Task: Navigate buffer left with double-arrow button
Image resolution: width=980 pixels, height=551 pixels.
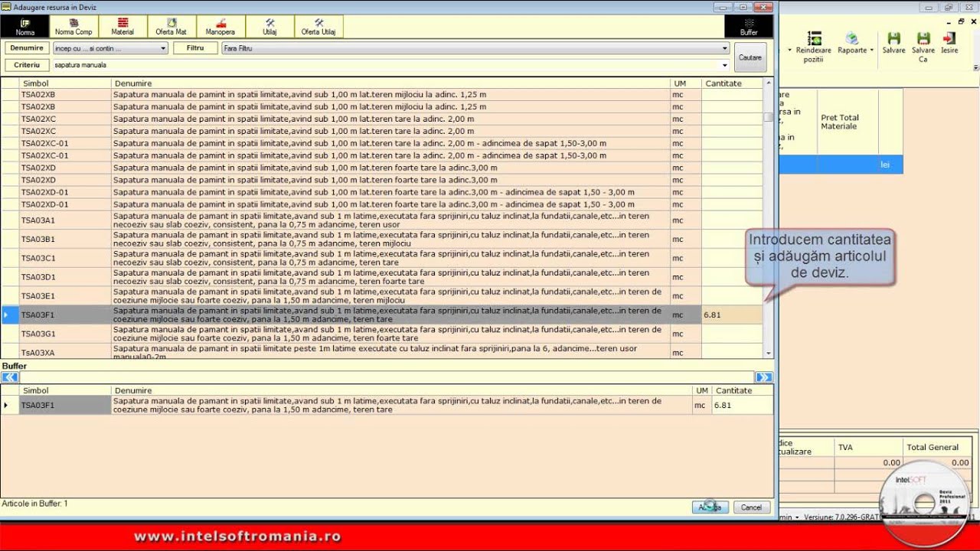Action: tap(10, 377)
